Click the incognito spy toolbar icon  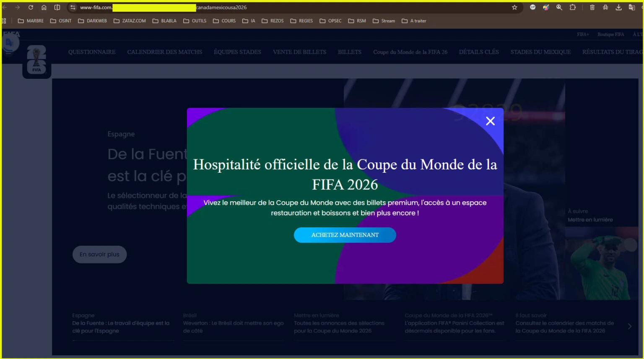click(605, 8)
